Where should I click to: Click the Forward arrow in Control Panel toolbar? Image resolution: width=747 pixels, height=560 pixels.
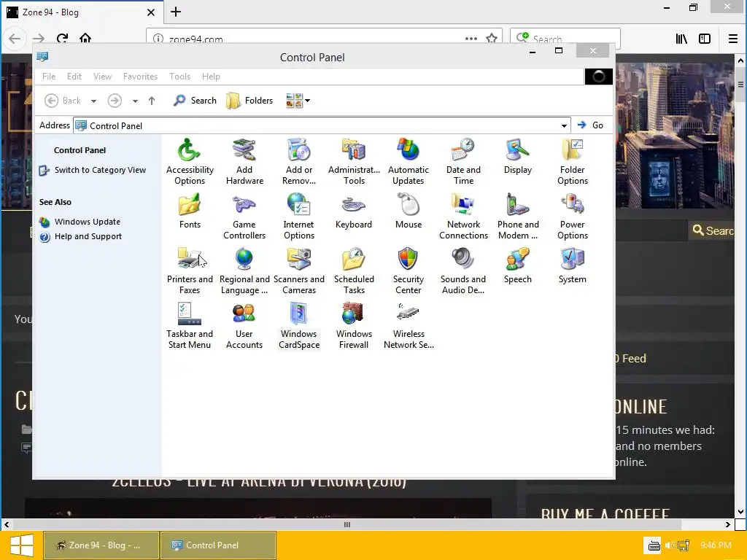115,101
